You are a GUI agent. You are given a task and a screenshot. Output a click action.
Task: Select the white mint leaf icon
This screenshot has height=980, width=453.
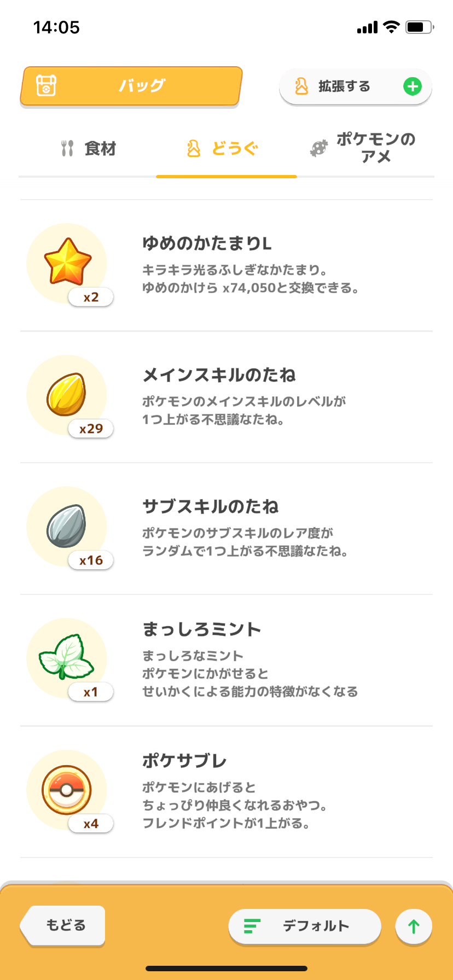click(66, 657)
